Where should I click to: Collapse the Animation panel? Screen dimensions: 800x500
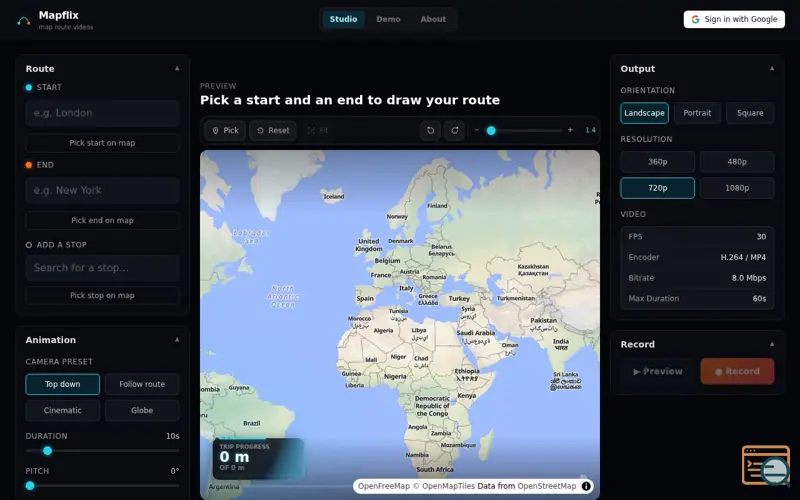click(x=177, y=340)
